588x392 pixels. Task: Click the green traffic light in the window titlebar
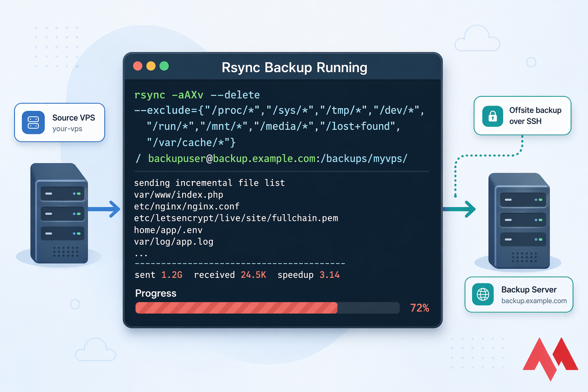(x=164, y=66)
